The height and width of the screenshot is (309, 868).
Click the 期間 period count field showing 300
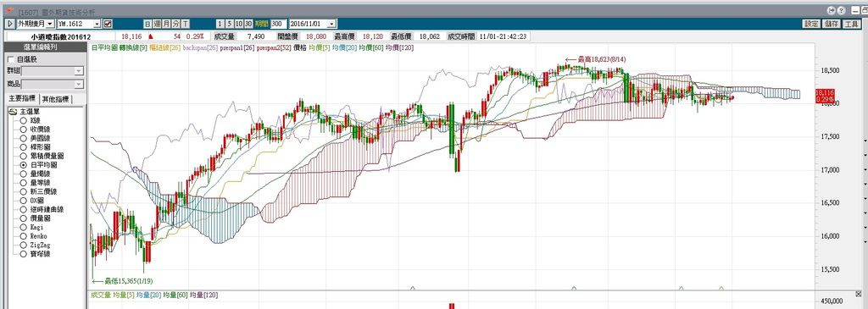coord(278,24)
